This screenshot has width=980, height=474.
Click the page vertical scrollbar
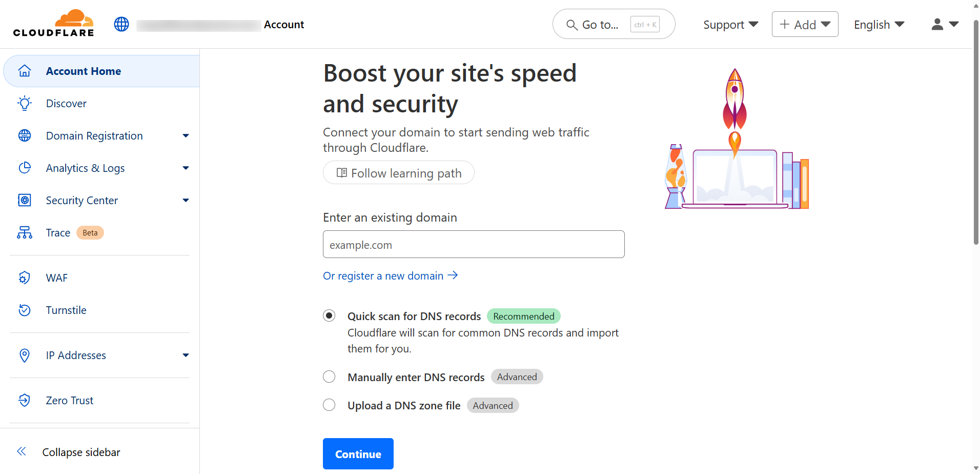976,133
